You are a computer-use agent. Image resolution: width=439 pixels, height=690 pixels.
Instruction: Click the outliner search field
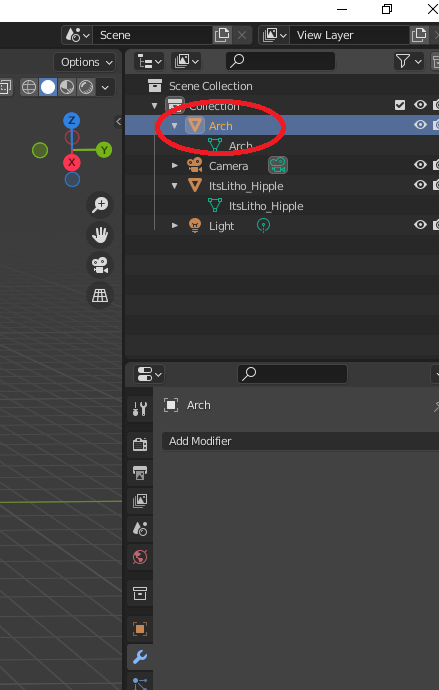[281, 61]
